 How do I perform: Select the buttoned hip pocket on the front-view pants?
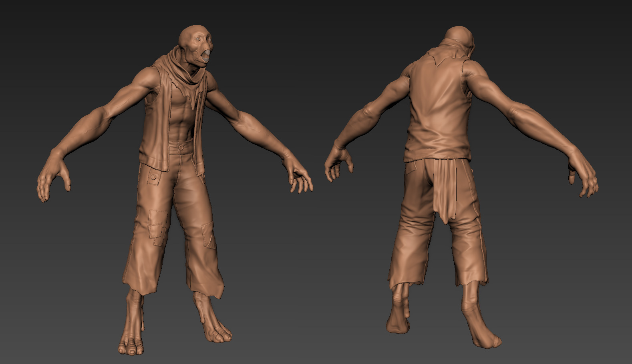tap(153, 176)
